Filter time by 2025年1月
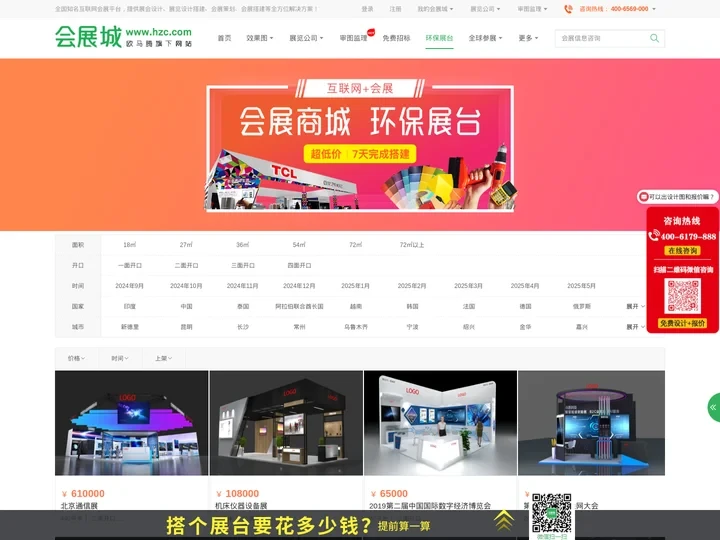Screen dimensions: 720x540 tap(355, 286)
